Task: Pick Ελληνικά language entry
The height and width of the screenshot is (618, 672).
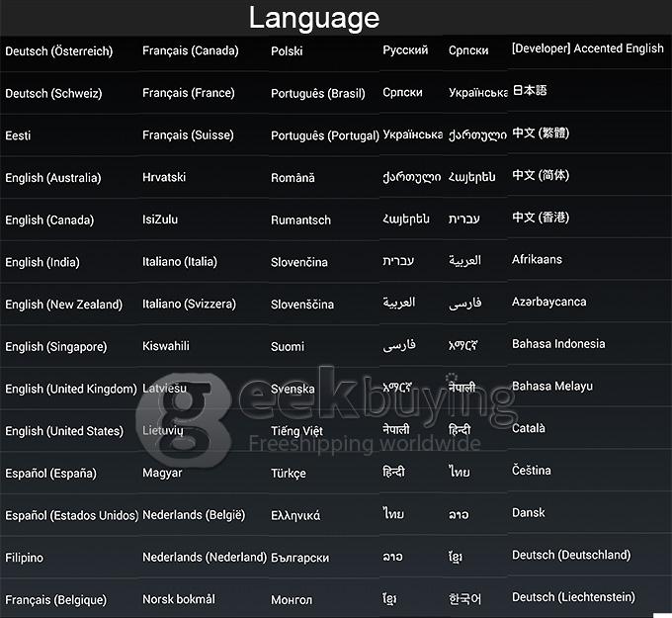Action: [295, 515]
